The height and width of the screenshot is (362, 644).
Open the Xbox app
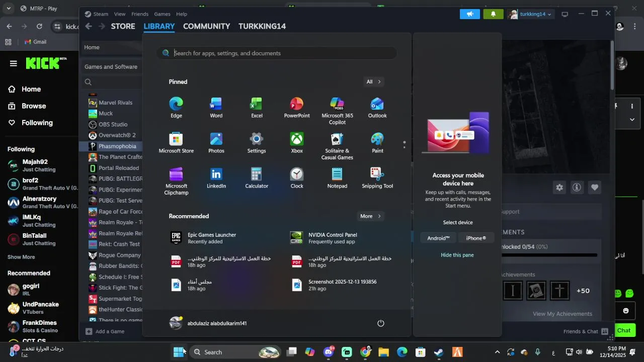(x=297, y=143)
